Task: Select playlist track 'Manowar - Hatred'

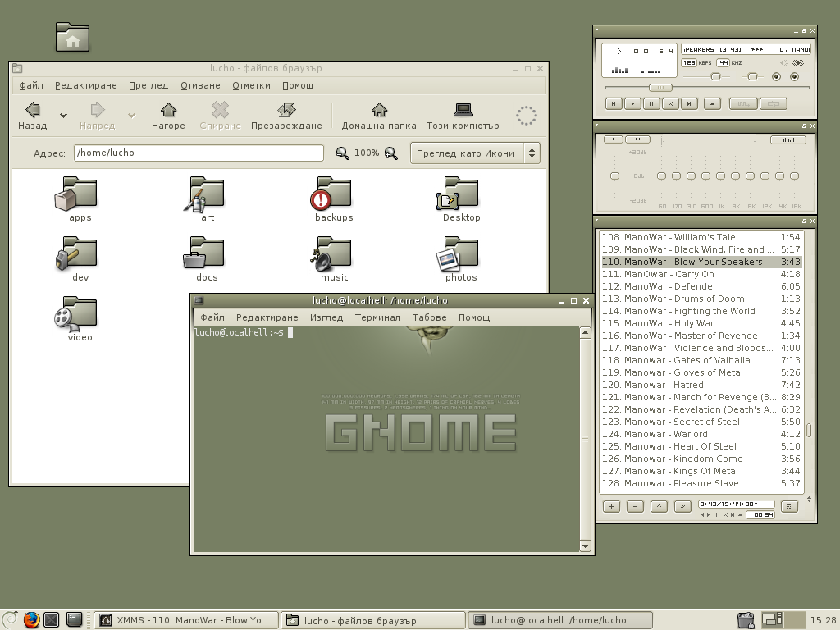Action: 701,386
